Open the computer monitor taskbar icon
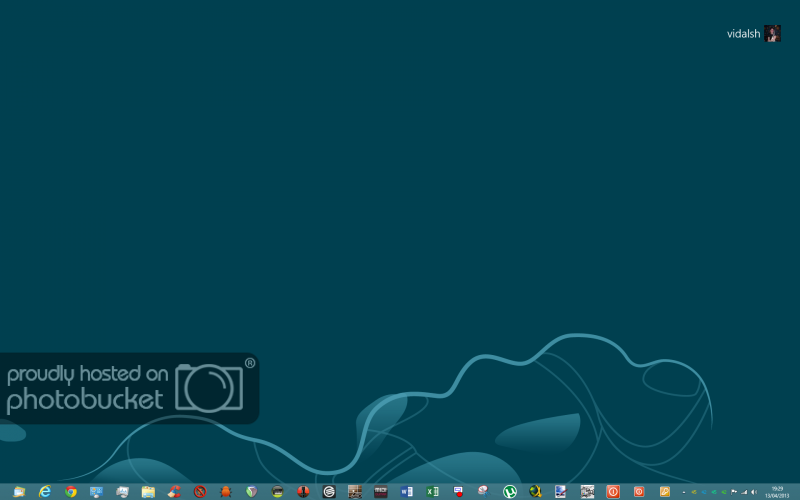800x500 pixels. (x=122, y=491)
